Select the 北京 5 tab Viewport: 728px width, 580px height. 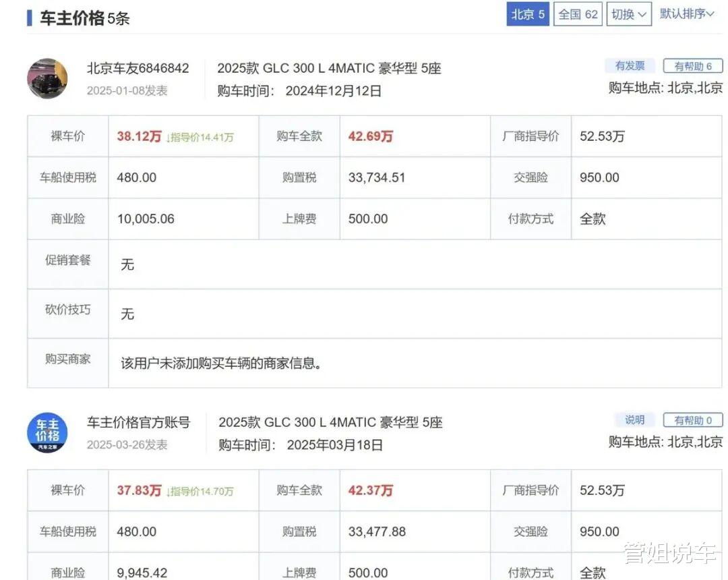click(x=528, y=14)
